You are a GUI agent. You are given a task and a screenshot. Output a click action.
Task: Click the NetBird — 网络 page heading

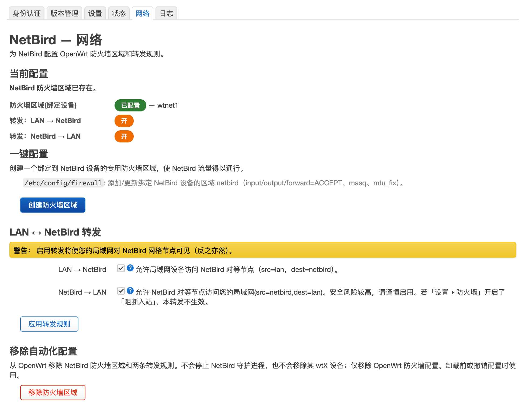click(x=56, y=40)
